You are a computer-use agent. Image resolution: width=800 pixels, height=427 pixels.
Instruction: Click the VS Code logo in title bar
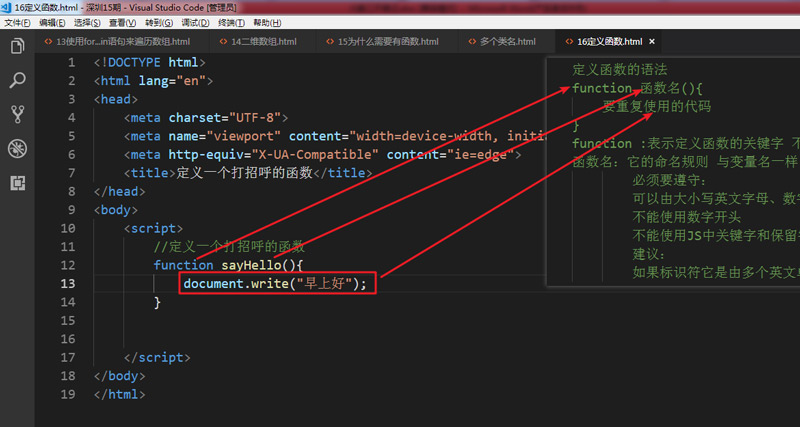7,7
